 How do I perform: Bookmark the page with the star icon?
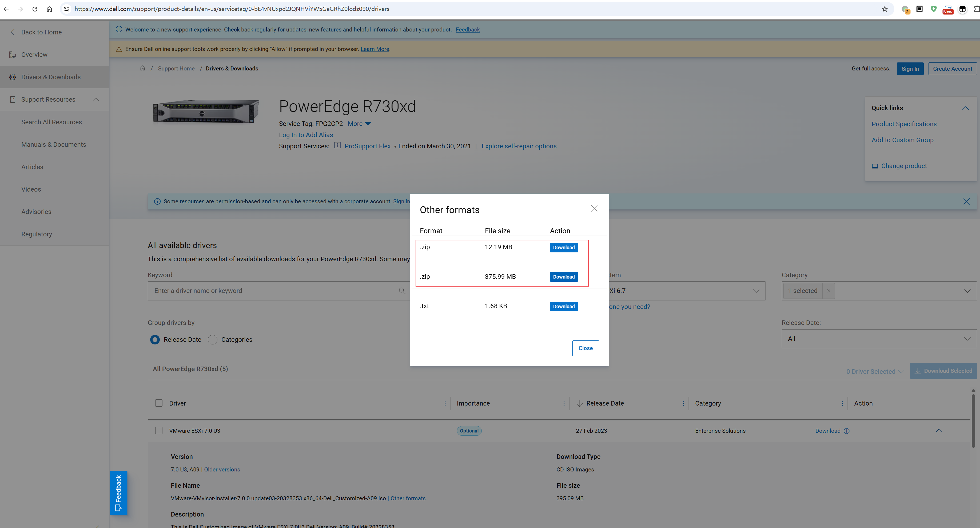pos(885,9)
